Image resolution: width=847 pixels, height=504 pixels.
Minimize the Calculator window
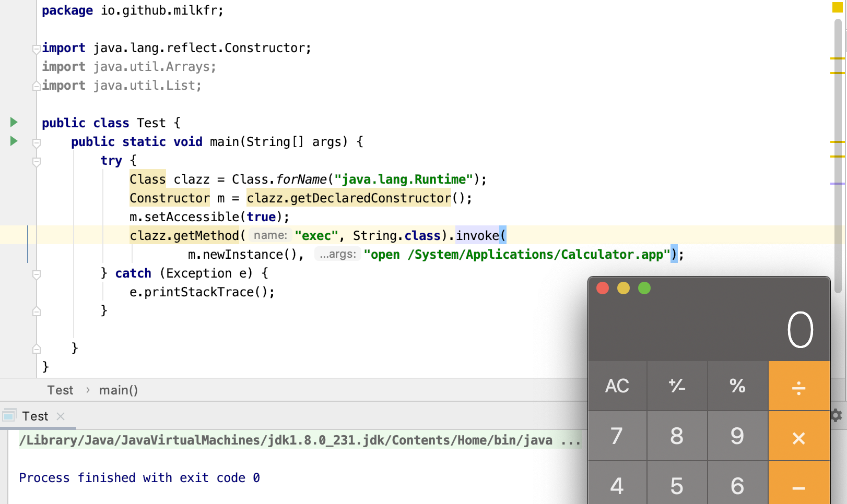pyautogui.click(x=624, y=288)
